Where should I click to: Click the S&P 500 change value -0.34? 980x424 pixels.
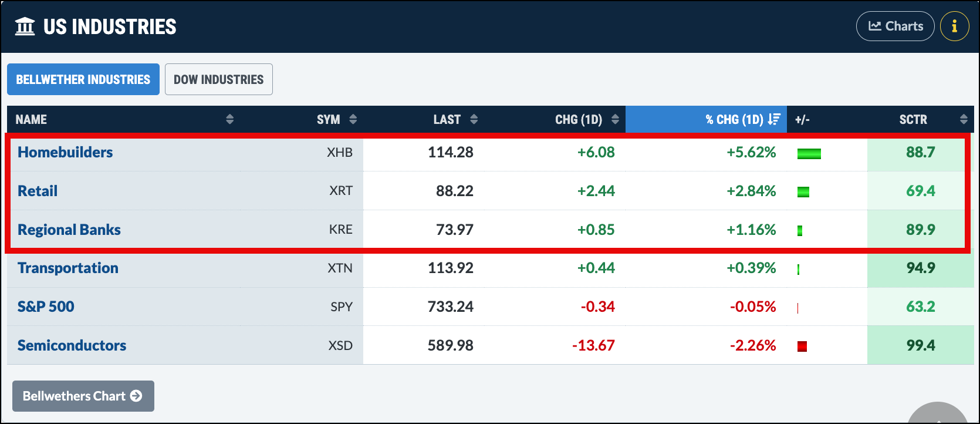[598, 307]
